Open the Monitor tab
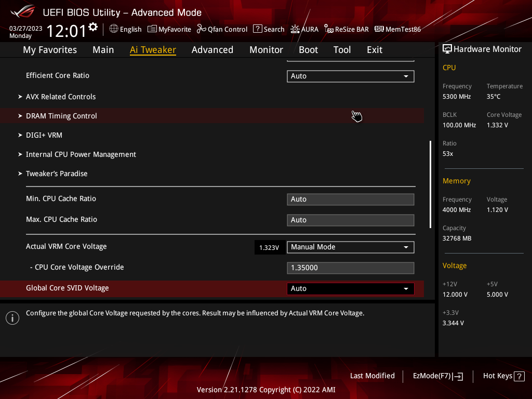This screenshot has height=399, width=532. 267,50
